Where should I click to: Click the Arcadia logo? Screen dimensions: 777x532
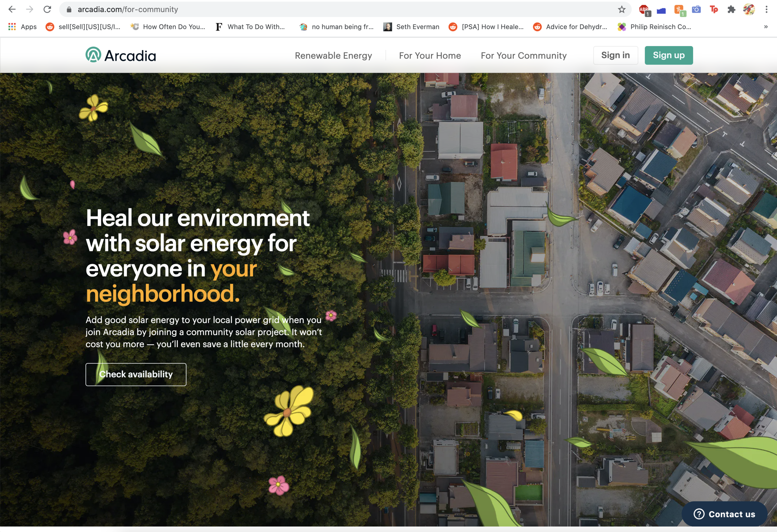click(121, 55)
